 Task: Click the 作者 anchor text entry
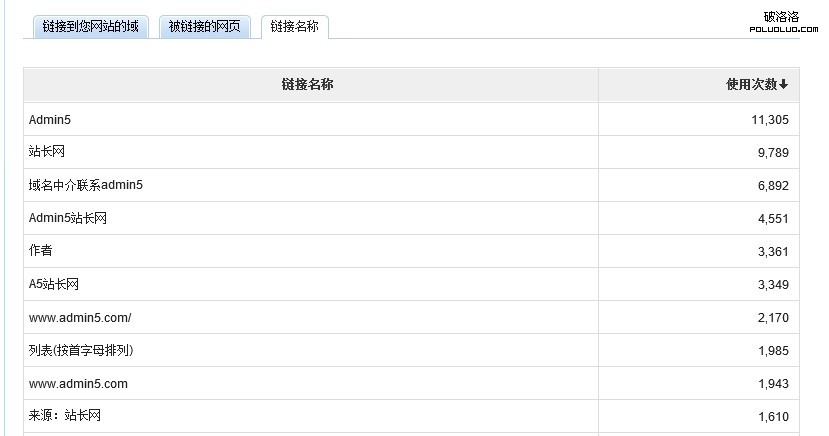pos(41,251)
